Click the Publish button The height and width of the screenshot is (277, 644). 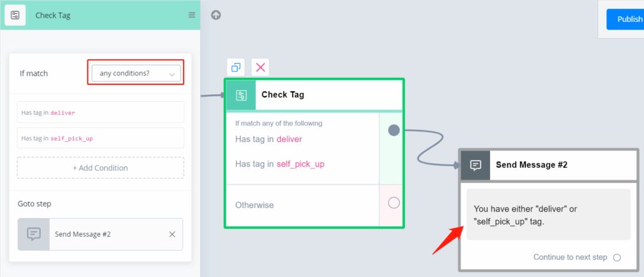626,19
